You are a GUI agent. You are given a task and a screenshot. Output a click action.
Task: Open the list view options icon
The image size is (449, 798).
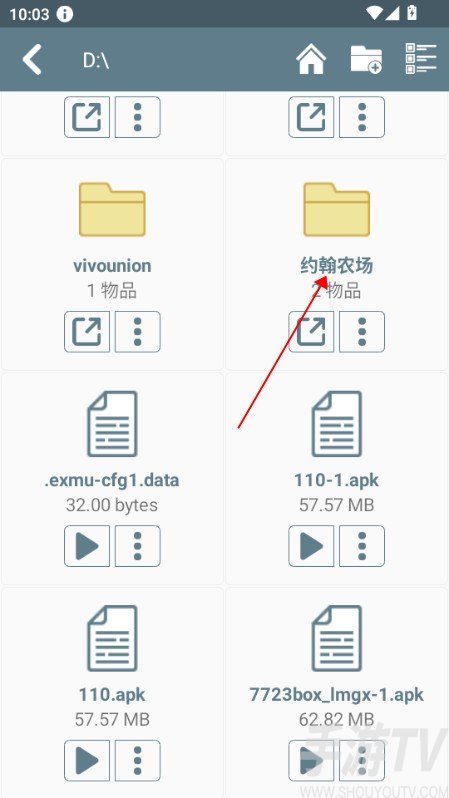[x=420, y=60]
